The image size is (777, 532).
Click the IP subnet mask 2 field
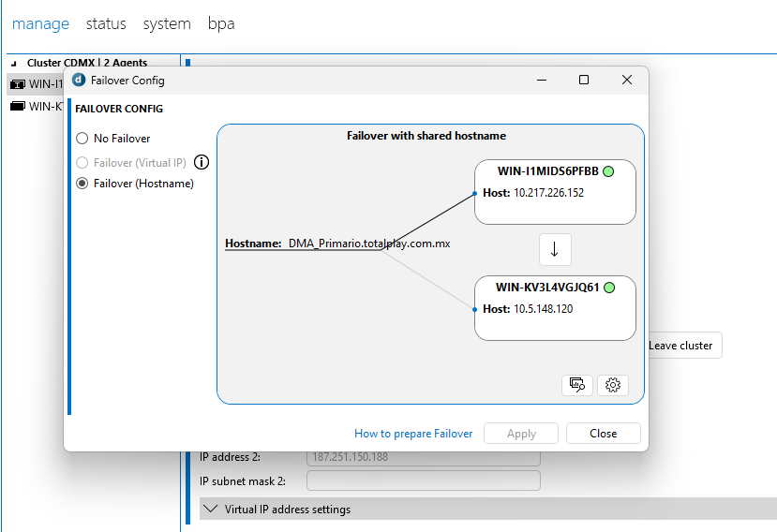pyautogui.click(x=423, y=480)
